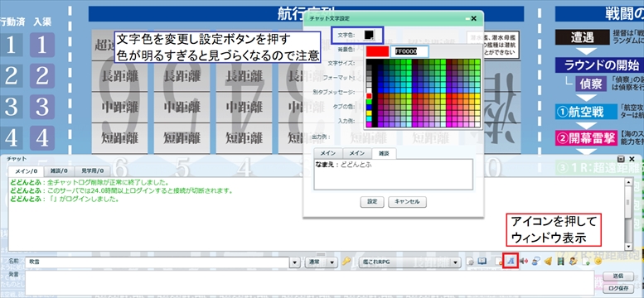The width and height of the screenshot is (644, 298).
Task: Click the document with gear icon
Action: click(x=470, y=262)
